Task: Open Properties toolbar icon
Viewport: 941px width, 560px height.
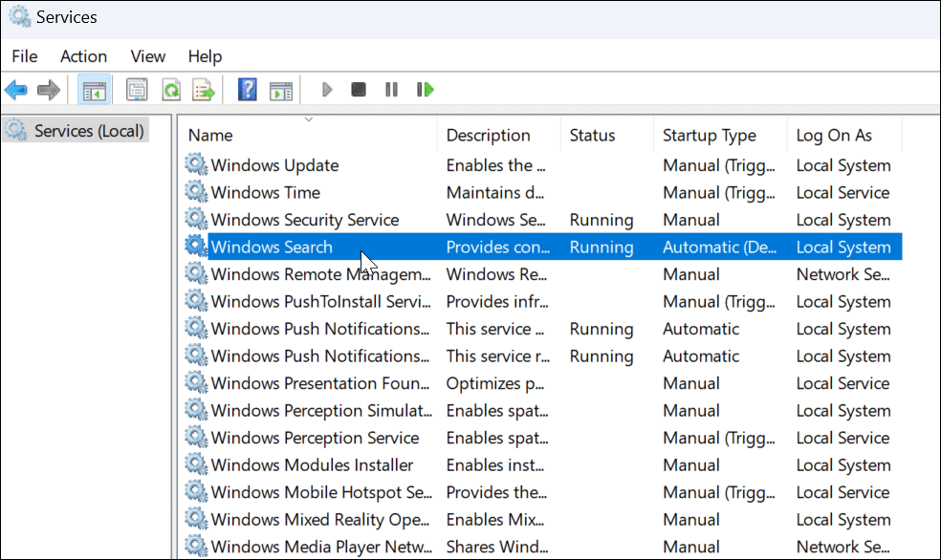Action: click(137, 91)
